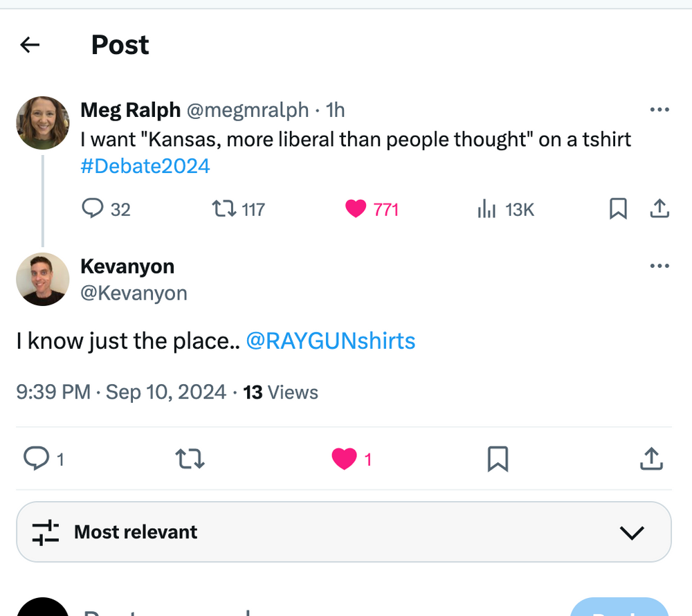Image resolution: width=692 pixels, height=616 pixels.
Task: Repost Kevanyon's post
Action: coord(190,458)
